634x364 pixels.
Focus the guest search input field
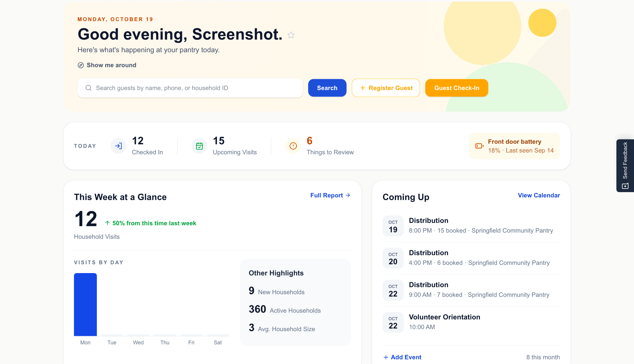click(190, 88)
